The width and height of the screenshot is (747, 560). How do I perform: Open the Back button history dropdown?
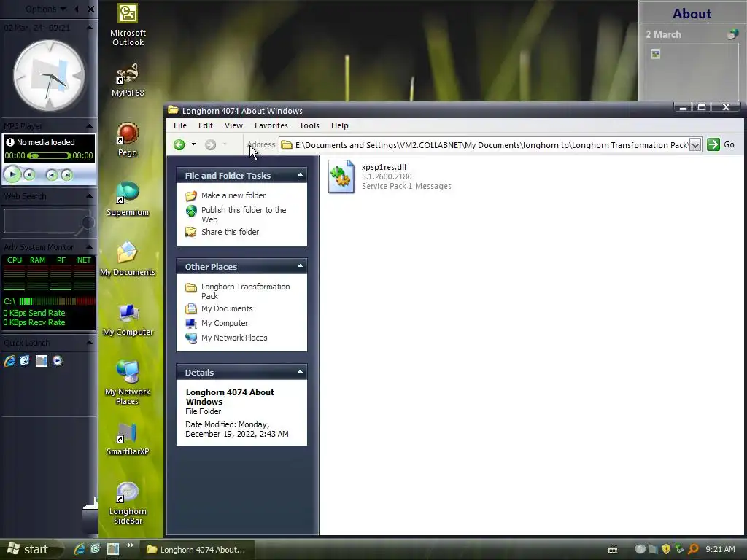[x=193, y=144]
